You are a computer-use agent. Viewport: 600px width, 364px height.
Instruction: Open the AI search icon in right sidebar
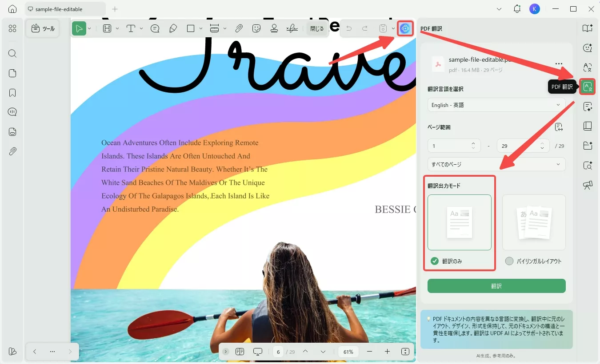pos(588,166)
